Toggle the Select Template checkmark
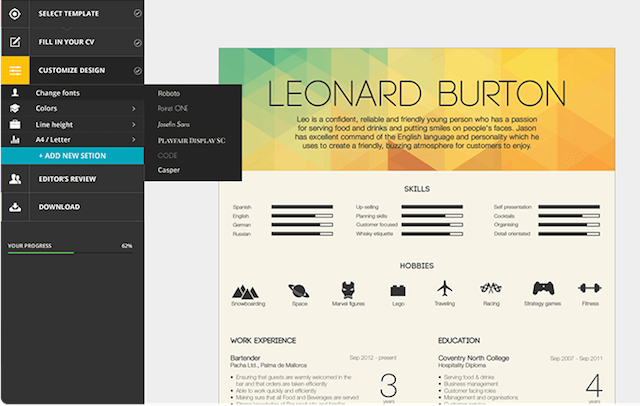The image size is (640, 406). [x=138, y=13]
